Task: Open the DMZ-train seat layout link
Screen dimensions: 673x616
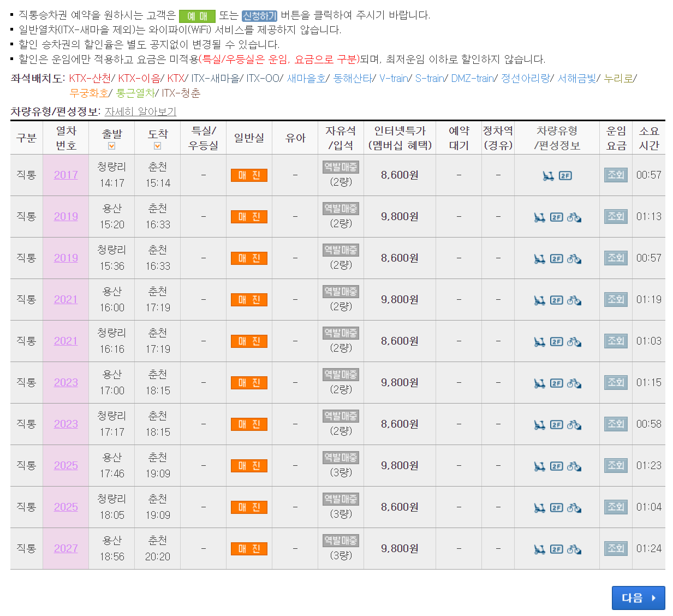Action: 472,79
